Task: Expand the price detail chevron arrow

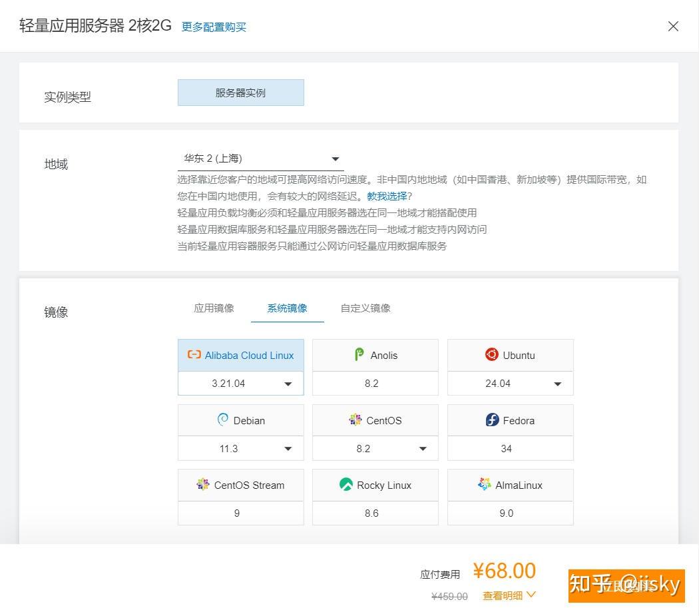Action: (531, 595)
